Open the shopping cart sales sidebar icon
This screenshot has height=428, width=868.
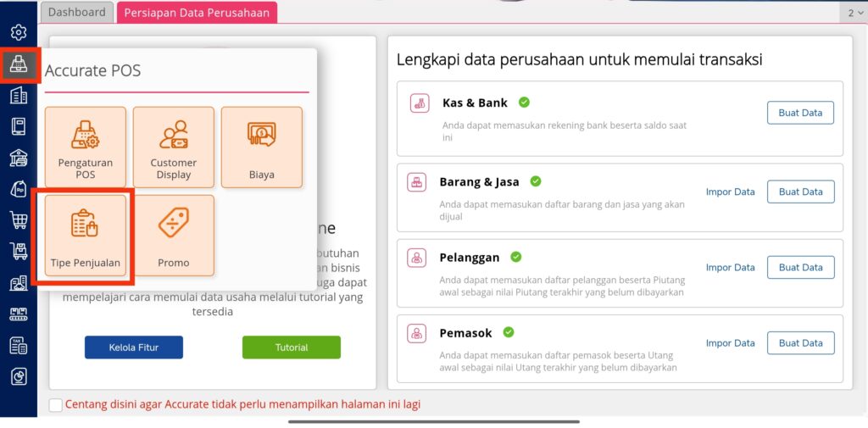point(19,220)
